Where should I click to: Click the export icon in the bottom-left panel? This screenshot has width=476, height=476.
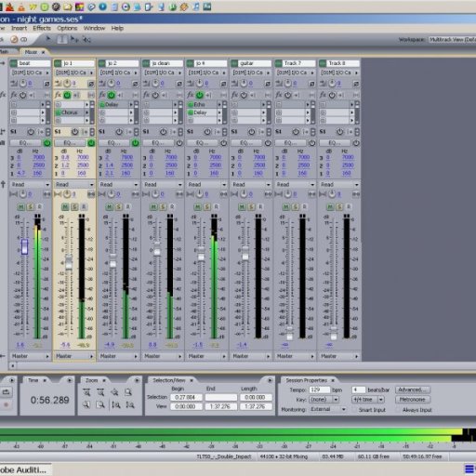[x=6, y=392]
